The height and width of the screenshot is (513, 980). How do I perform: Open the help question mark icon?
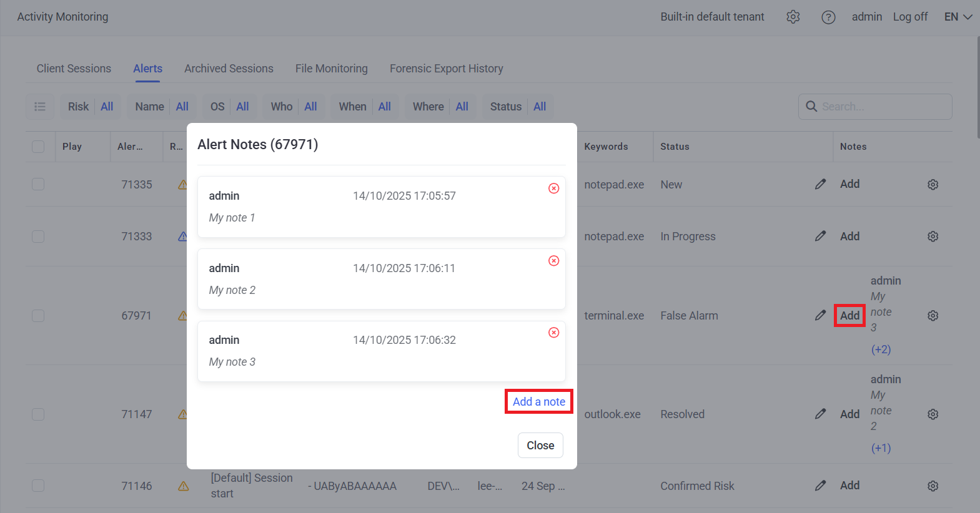[828, 17]
